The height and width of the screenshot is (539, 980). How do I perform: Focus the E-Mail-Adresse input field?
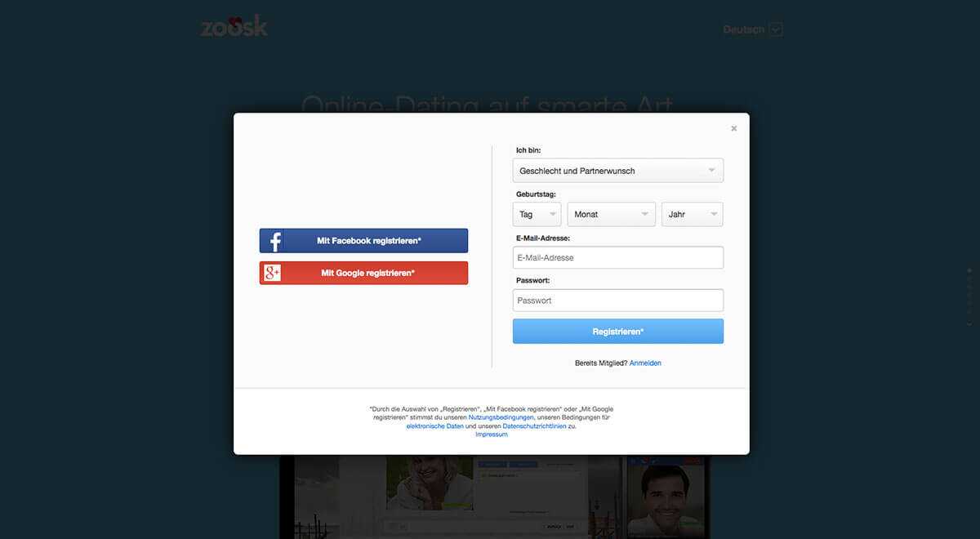[617, 257]
